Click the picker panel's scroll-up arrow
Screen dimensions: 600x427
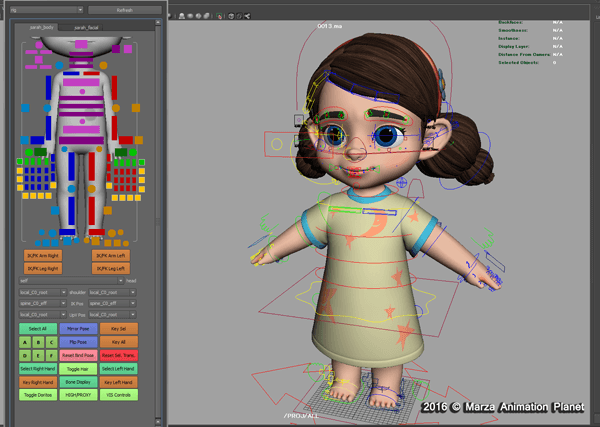(158, 23)
